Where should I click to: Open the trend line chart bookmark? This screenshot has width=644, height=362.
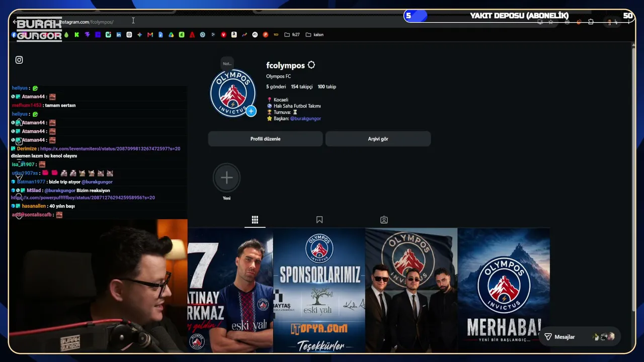pyautogui.click(x=245, y=35)
